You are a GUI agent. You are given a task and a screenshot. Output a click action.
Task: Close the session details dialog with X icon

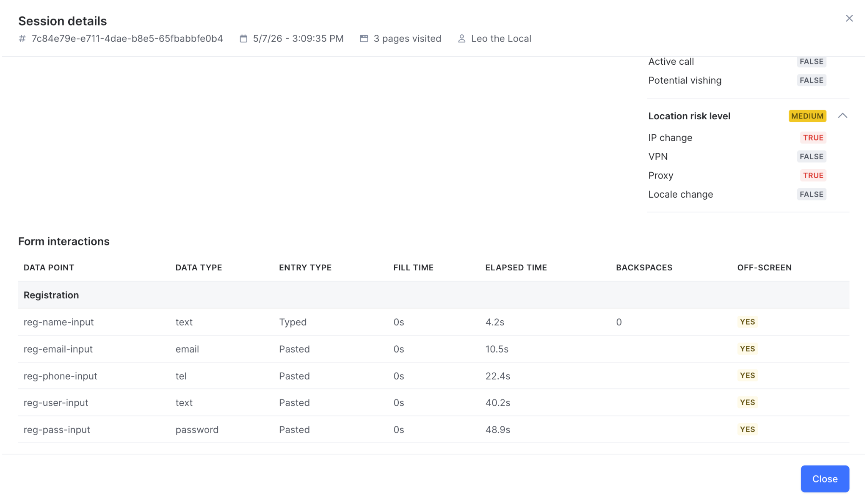point(849,18)
